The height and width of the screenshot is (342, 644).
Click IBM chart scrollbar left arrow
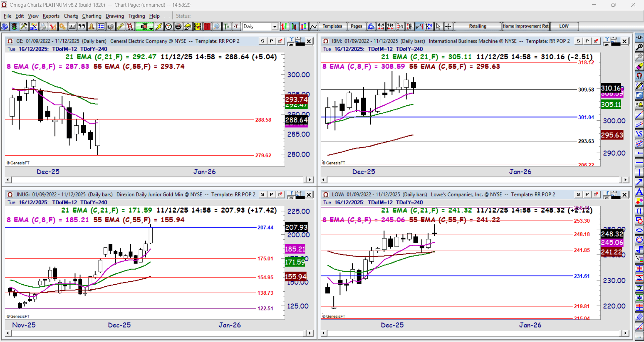tap(324, 180)
